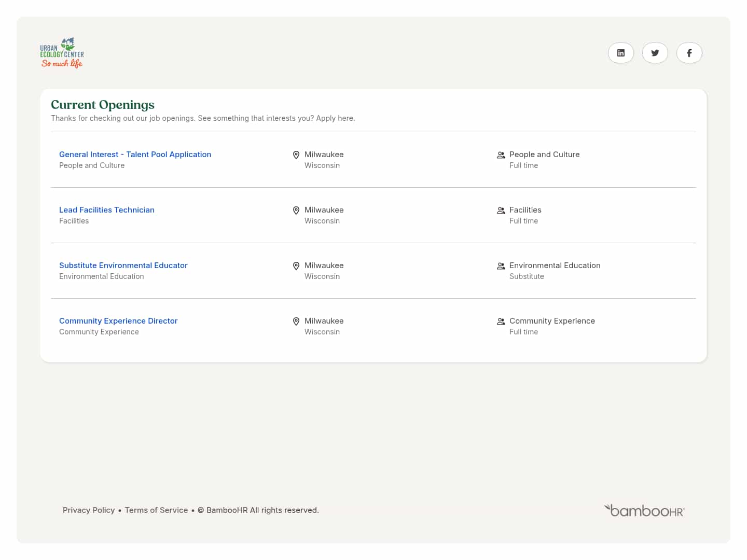
Task: Click location pin in Community Experience Director row
Action: point(296,321)
